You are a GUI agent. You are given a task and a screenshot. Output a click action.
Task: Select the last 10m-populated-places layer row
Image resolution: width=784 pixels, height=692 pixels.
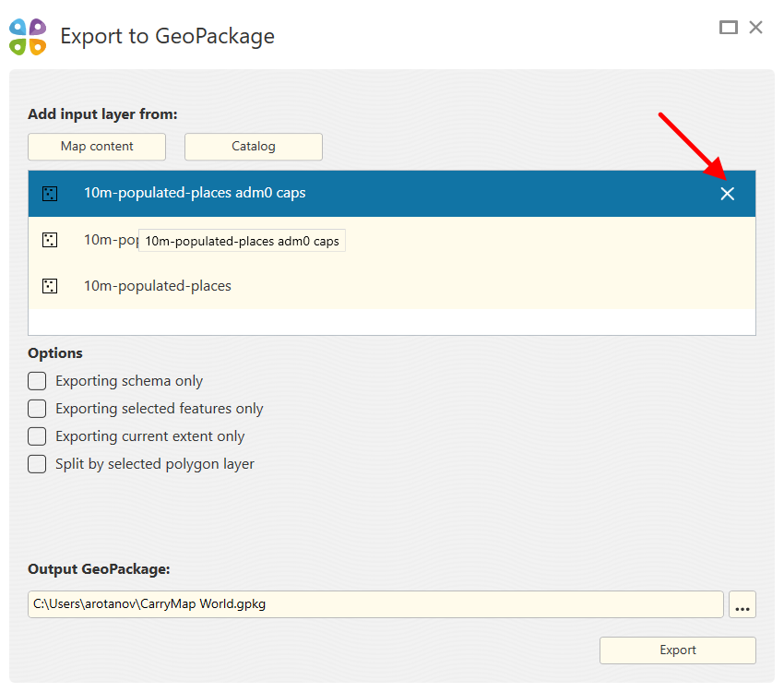click(x=369, y=286)
